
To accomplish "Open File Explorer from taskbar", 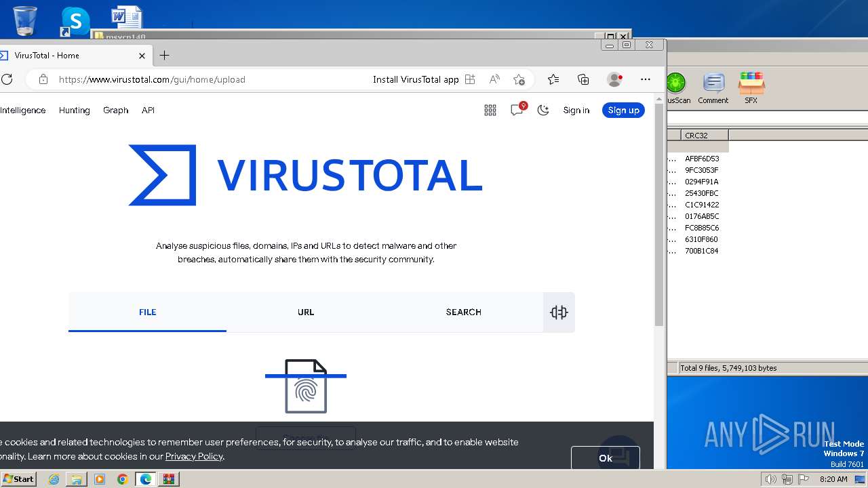I will coord(77,479).
